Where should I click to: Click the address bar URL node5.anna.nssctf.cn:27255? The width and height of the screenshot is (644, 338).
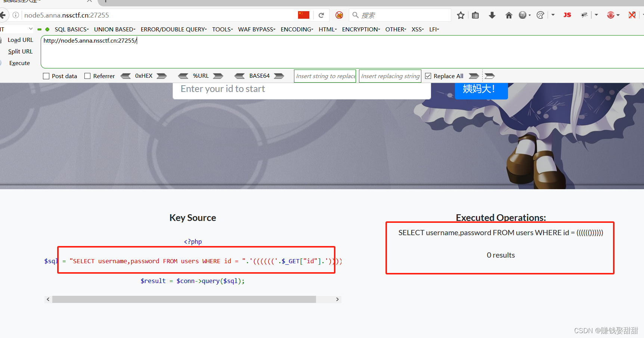(x=67, y=15)
